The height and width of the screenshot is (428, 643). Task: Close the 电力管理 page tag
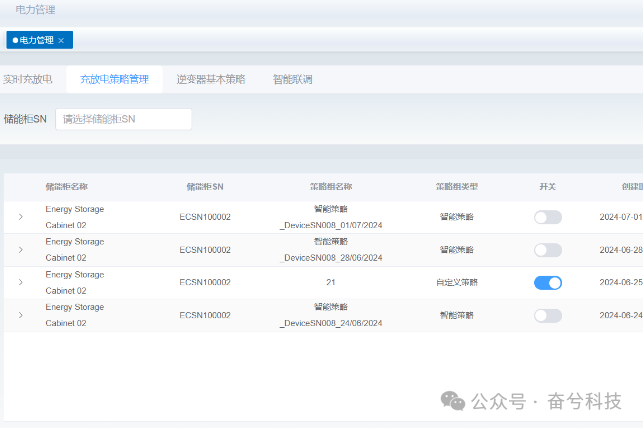tap(61, 40)
